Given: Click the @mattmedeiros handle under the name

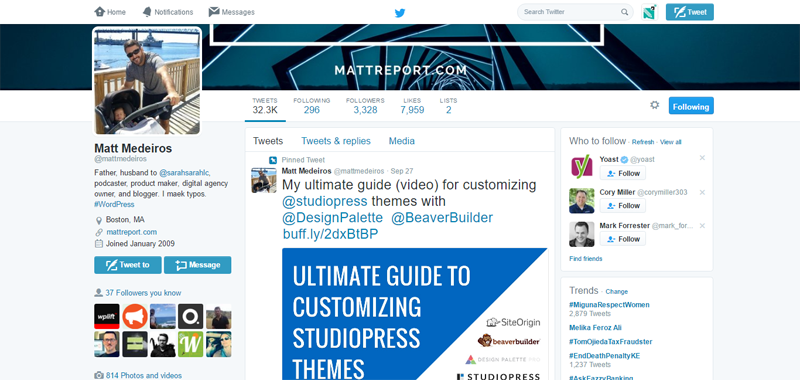Looking at the screenshot, I should (120, 159).
